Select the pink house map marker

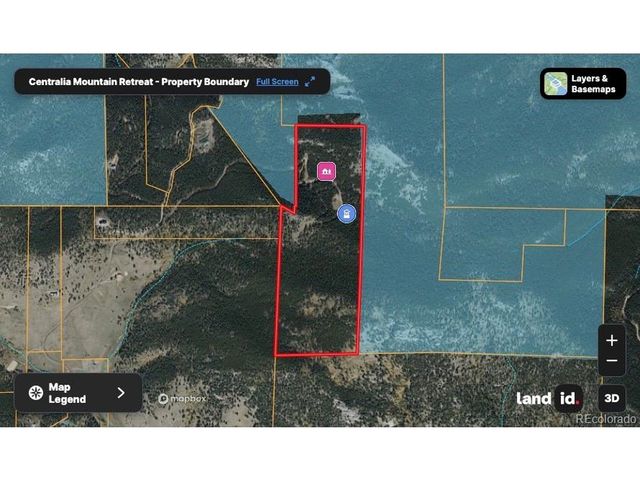tap(327, 171)
